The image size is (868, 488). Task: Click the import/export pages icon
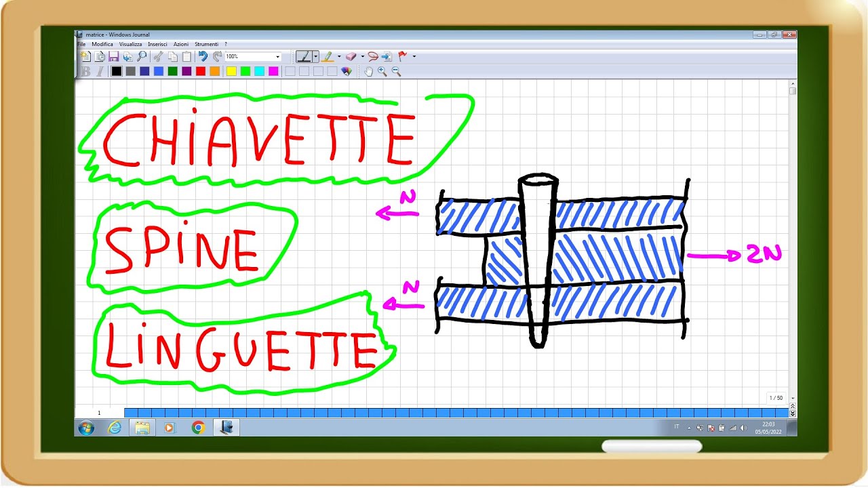pyautogui.click(x=128, y=56)
